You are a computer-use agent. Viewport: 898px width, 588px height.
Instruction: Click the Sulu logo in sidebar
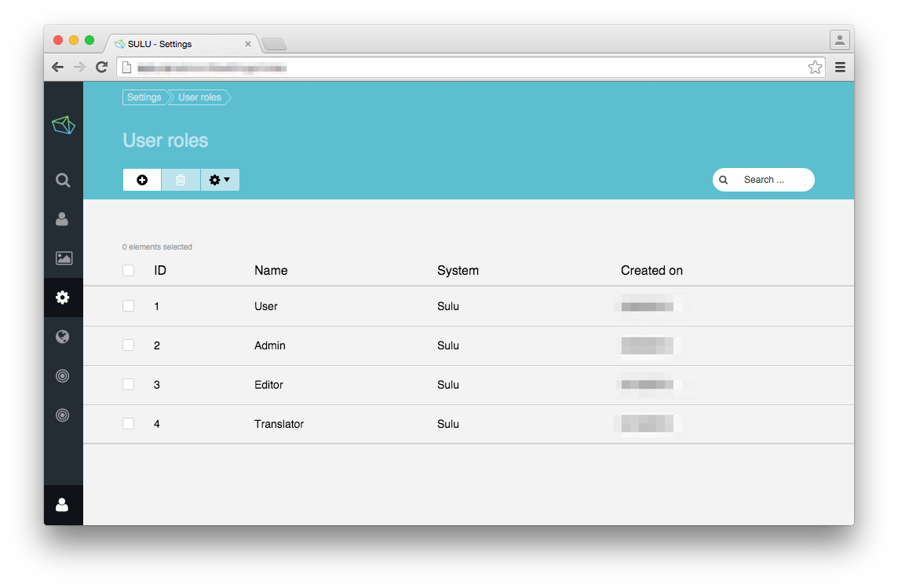[x=64, y=125]
